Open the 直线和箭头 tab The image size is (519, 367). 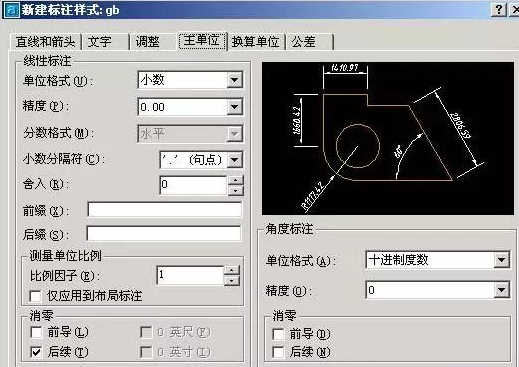click(46, 42)
